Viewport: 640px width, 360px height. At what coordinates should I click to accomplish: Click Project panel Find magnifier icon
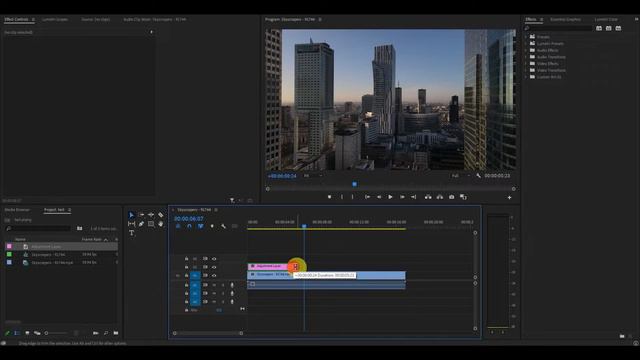click(106, 333)
